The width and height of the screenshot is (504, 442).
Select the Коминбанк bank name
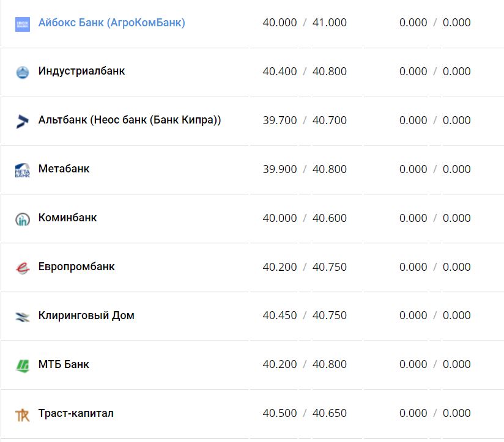pos(67,218)
